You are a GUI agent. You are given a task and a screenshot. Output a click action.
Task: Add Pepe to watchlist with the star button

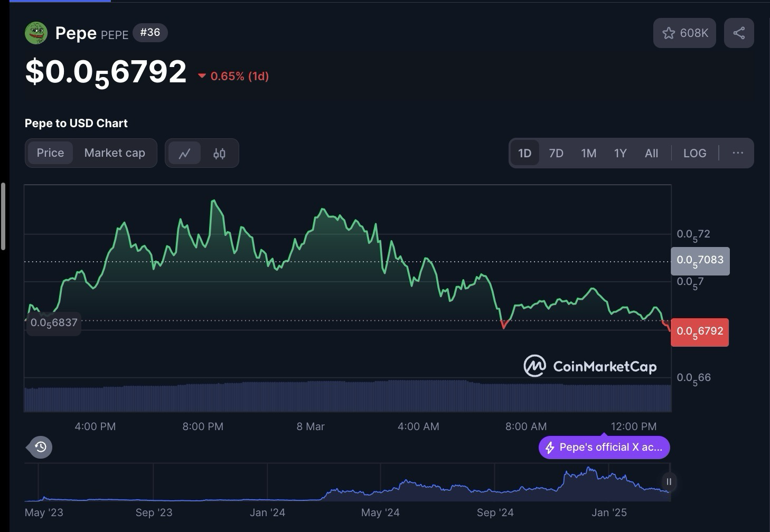pos(684,33)
